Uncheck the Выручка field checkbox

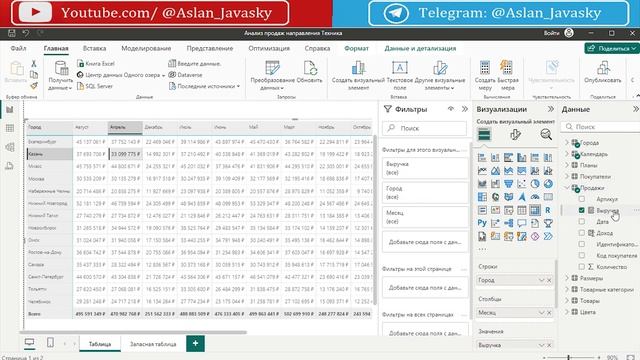(582, 210)
